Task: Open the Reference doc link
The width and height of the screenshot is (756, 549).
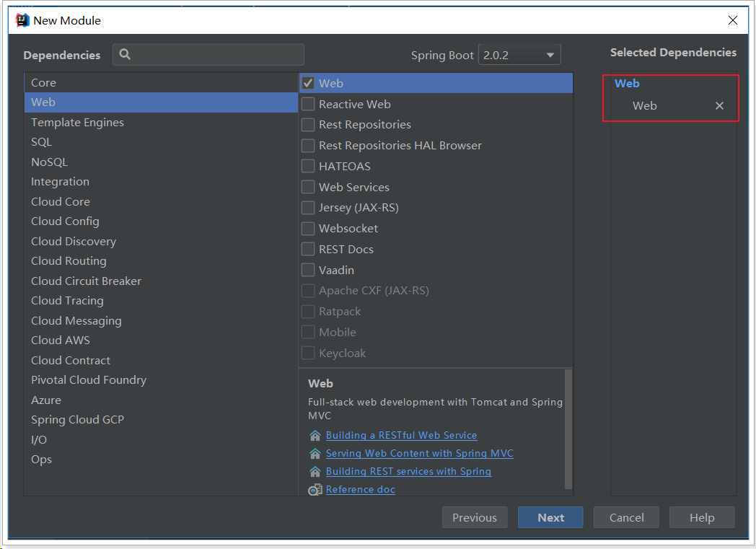Action: 360,490
